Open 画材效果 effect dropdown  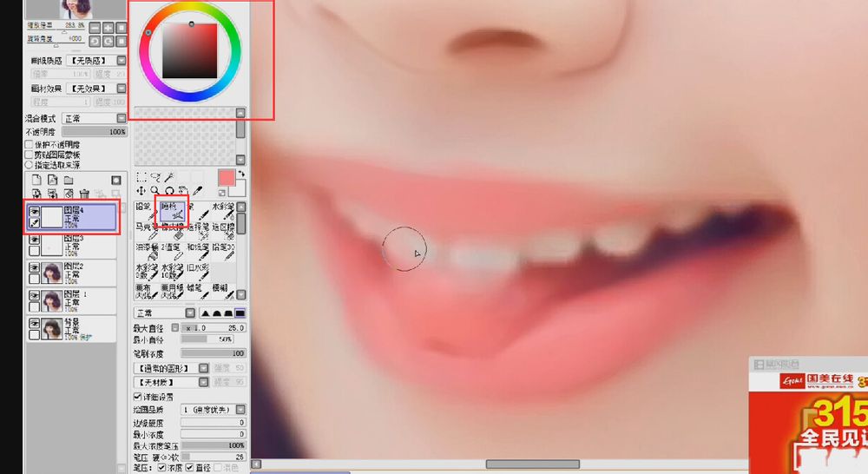pos(122,88)
